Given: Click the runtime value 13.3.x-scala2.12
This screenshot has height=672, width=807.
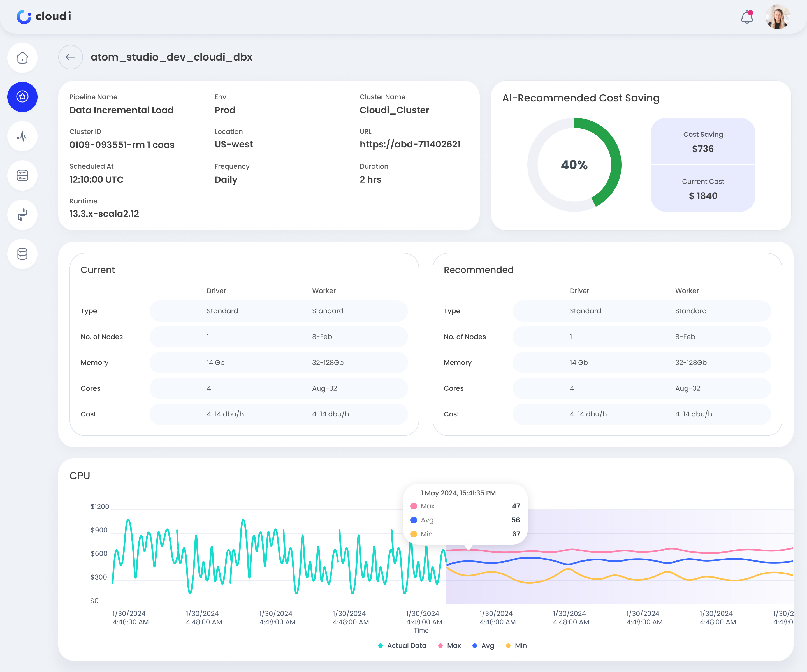Looking at the screenshot, I should pyautogui.click(x=104, y=214).
